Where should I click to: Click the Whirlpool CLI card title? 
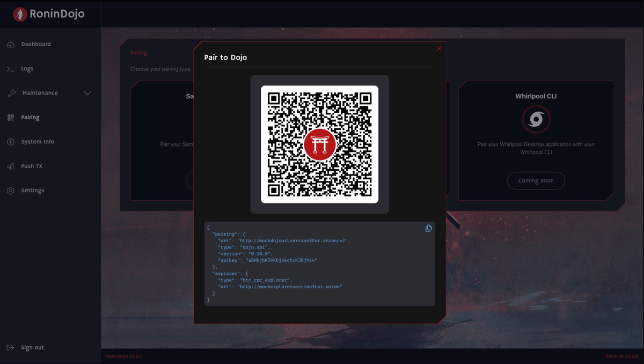(536, 97)
